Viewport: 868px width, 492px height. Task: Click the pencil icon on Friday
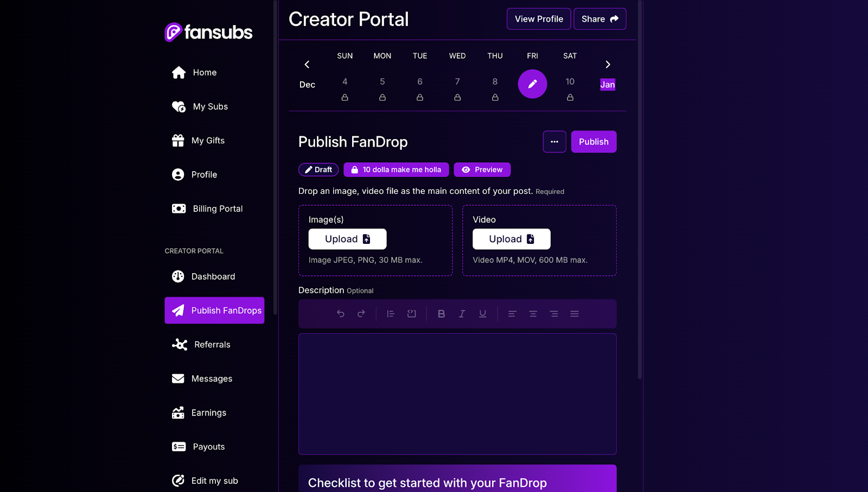click(x=532, y=84)
